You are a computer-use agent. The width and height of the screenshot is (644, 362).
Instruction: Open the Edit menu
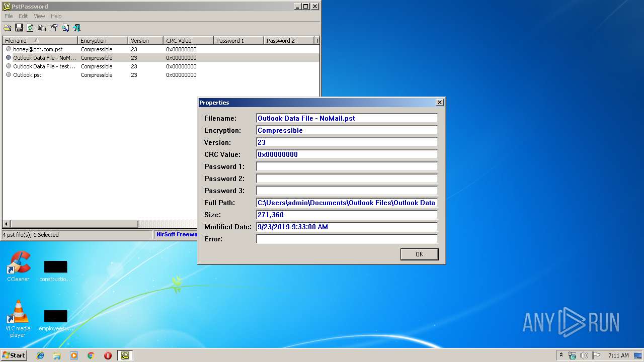click(x=23, y=16)
